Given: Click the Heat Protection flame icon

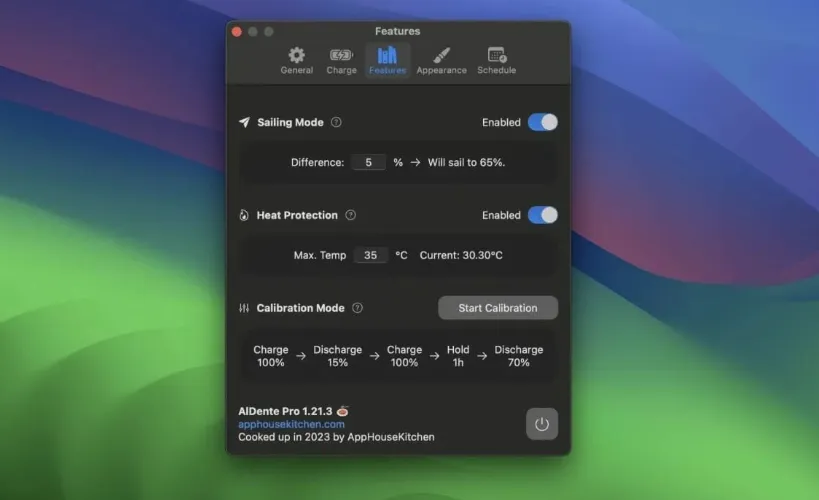Looking at the screenshot, I should (244, 215).
